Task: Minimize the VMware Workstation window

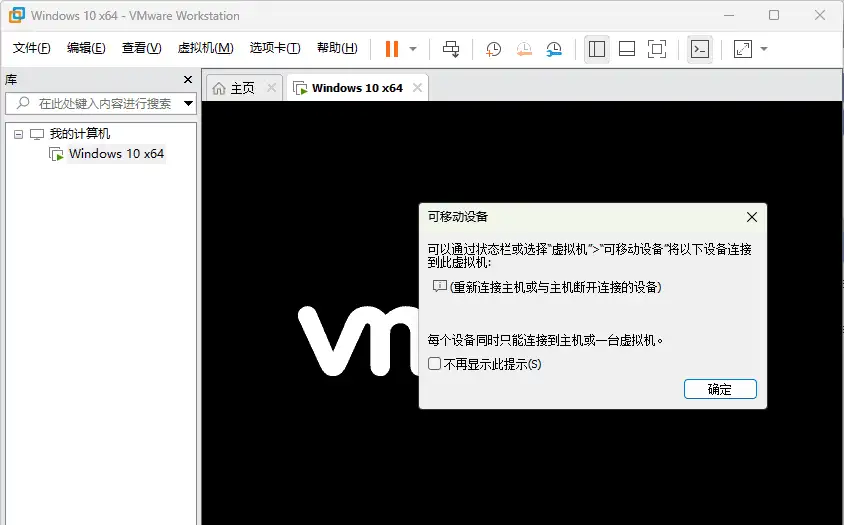Action: [729, 15]
